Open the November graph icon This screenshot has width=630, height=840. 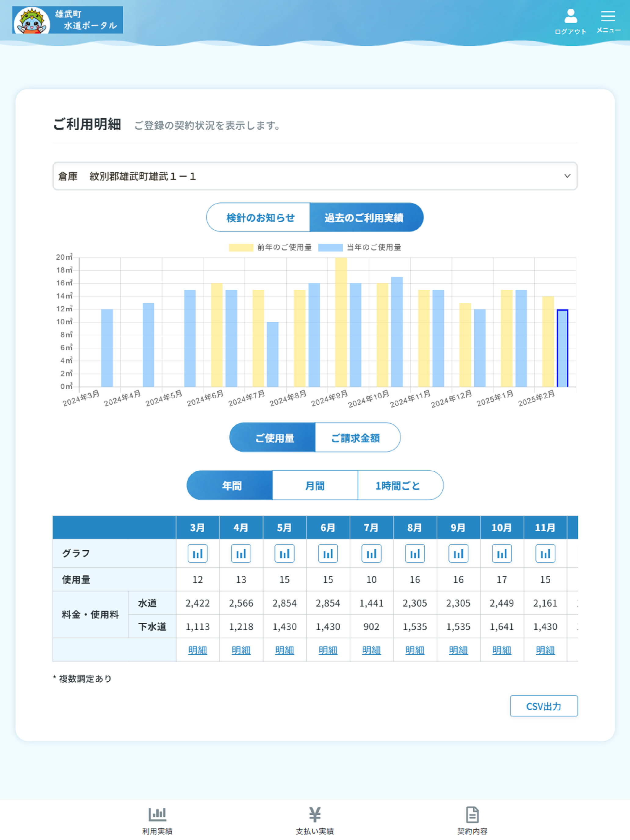point(545,554)
